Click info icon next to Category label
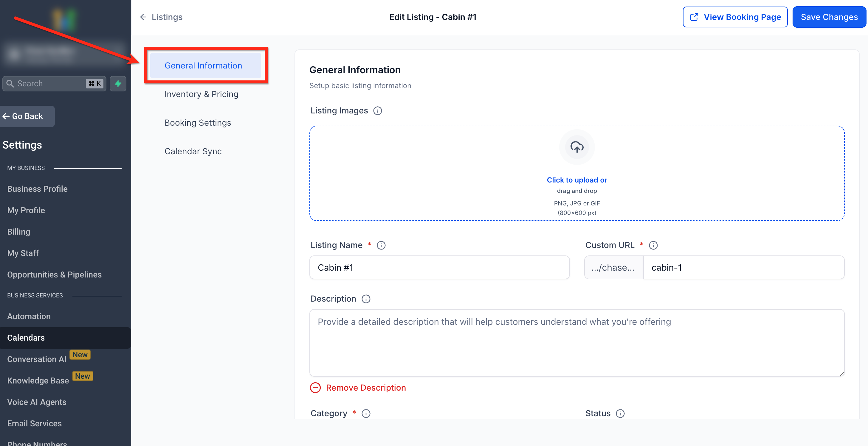The height and width of the screenshot is (446, 868). click(366, 413)
